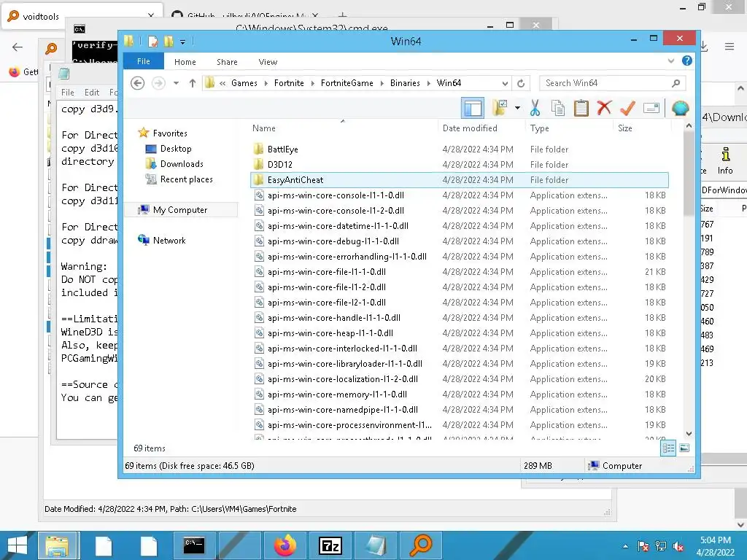747x560 pixels.
Task: Click the Email envelope toolbar icon
Action: click(x=651, y=108)
